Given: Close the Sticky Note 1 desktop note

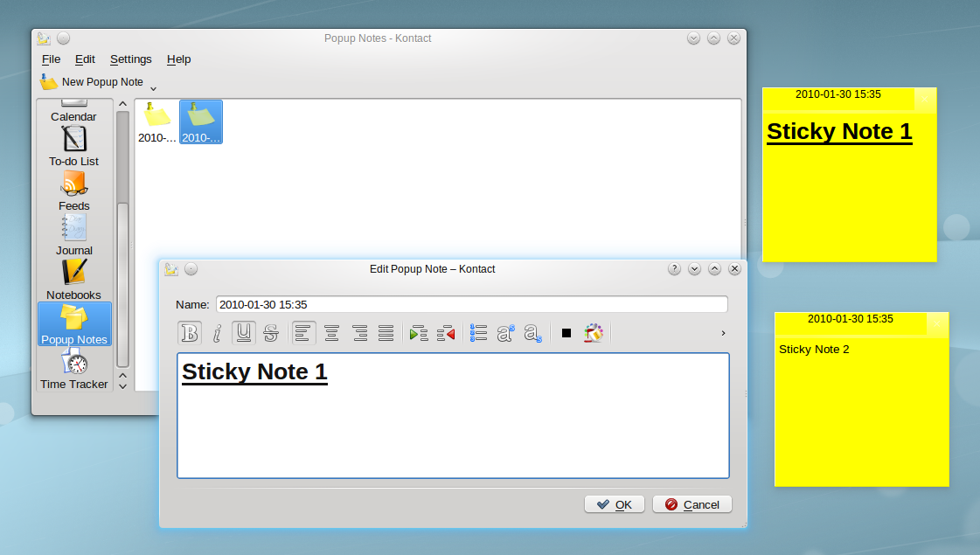Looking at the screenshot, I should point(925,99).
